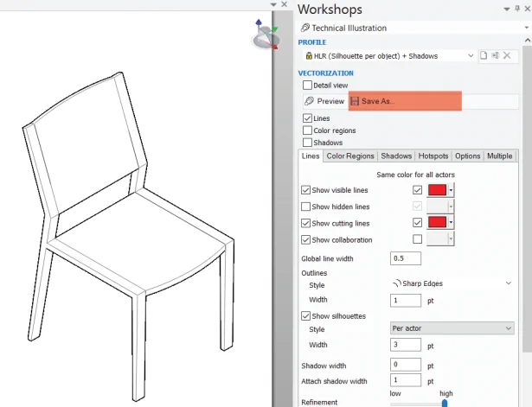Switch to the Hotspots tab
Image resolution: width=532 pixels, height=407 pixels.
[x=433, y=156]
